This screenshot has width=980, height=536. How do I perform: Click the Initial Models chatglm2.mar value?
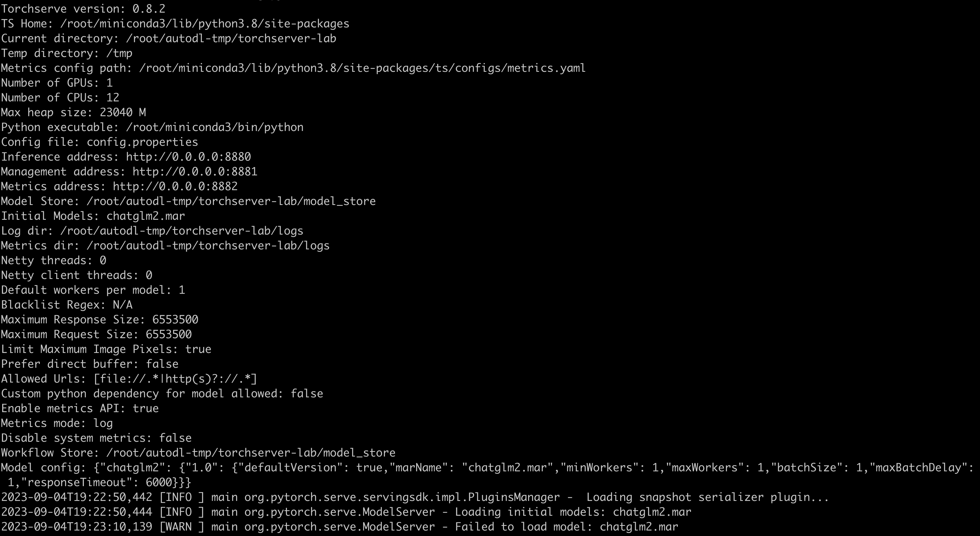[x=145, y=216]
